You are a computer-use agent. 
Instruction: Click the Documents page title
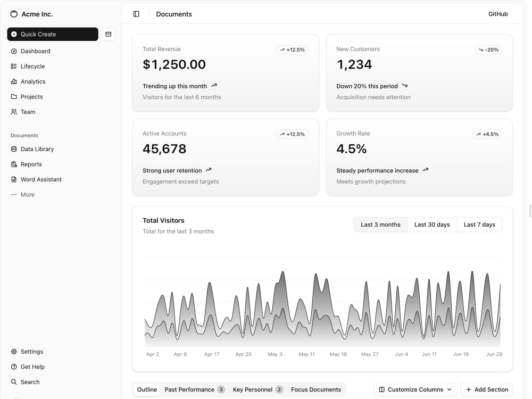tap(174, 14)
